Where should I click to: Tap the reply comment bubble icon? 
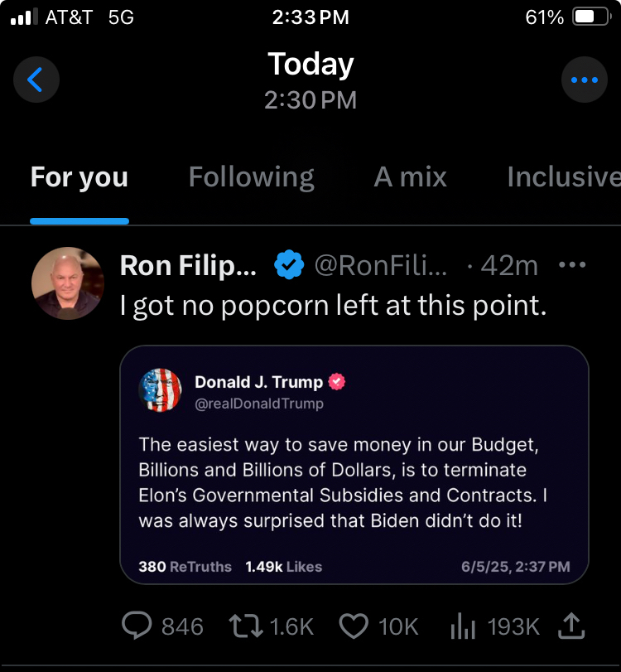(137, 626)
